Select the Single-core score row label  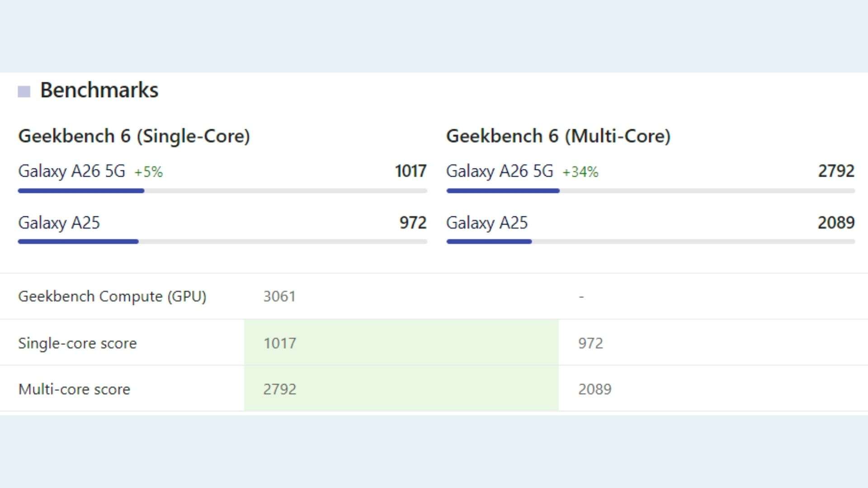(77, 343)
